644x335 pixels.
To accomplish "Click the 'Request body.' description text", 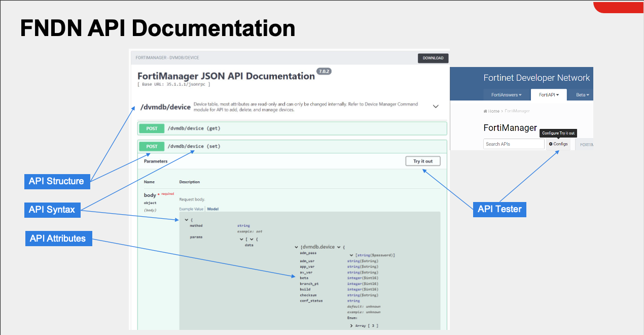I will tap(192, 199).
